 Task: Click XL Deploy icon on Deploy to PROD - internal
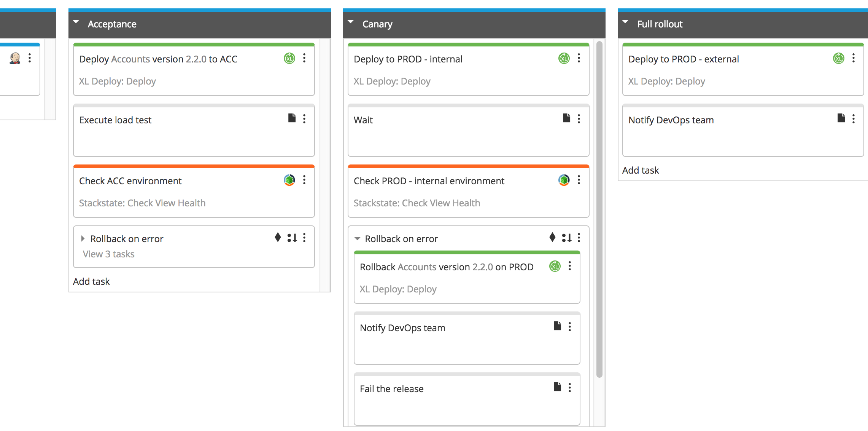564,58
